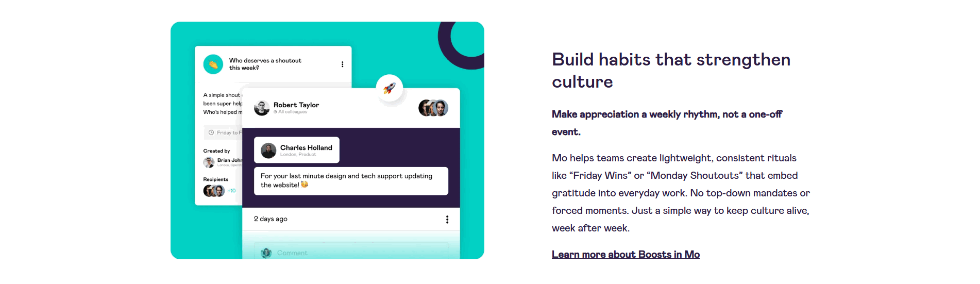Click the Robert Taylor name
The image size is (980, 284).
point(296,105)
